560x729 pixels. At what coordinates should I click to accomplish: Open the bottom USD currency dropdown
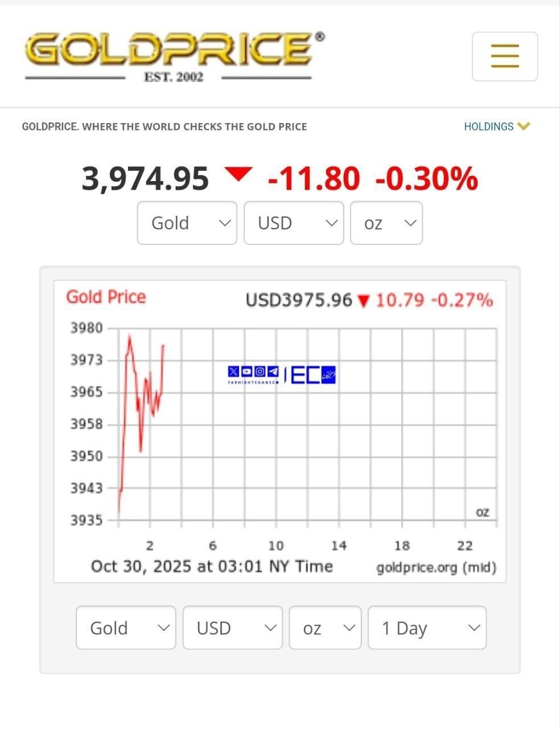coord(232,628)
